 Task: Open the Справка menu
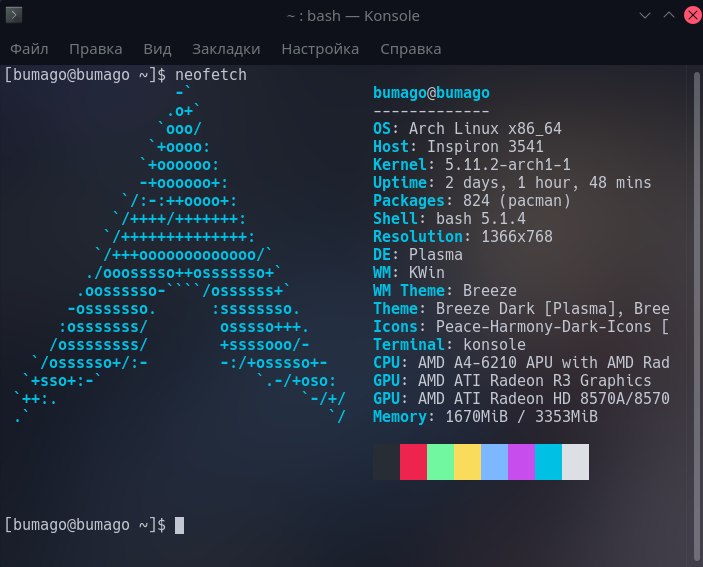click(411, 49)
